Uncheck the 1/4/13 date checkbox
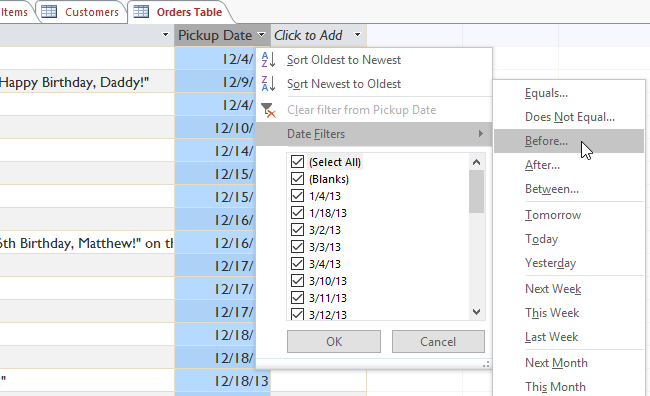Screen dimensions: 650x396 (x=297, y=195)
